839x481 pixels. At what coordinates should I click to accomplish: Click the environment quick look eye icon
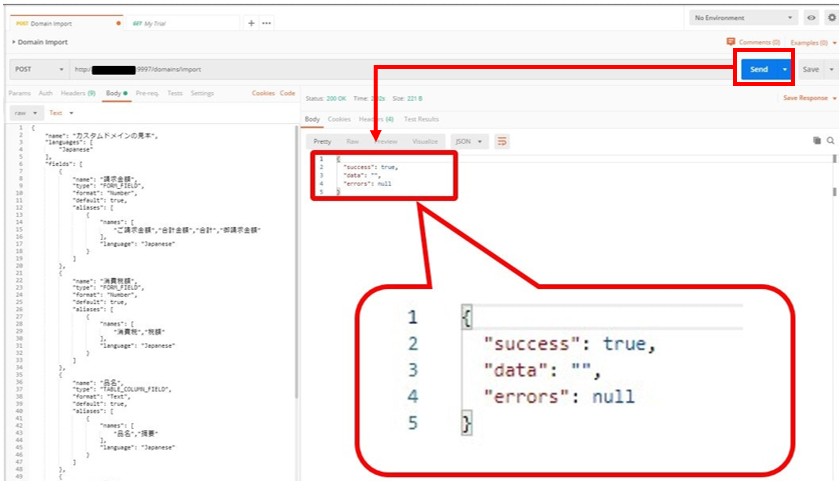coord(811,18)
